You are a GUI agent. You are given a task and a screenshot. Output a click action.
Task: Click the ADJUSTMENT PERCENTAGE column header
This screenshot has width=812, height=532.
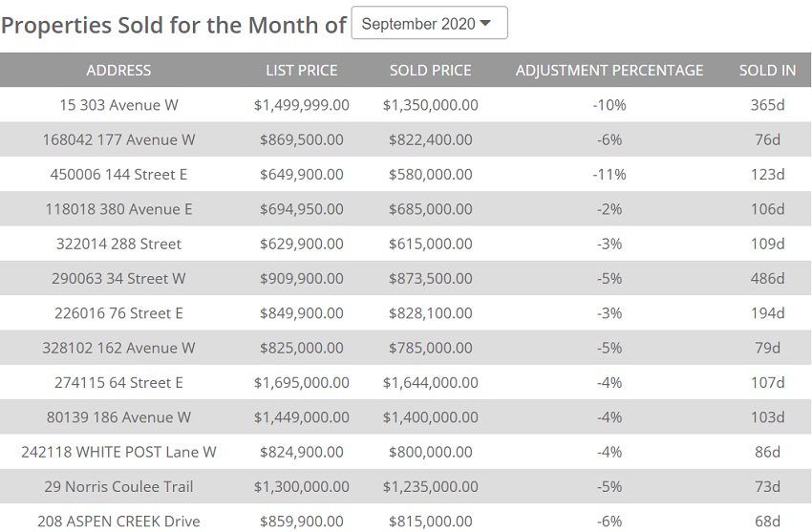pyautogui.click(x=609, y=70)
